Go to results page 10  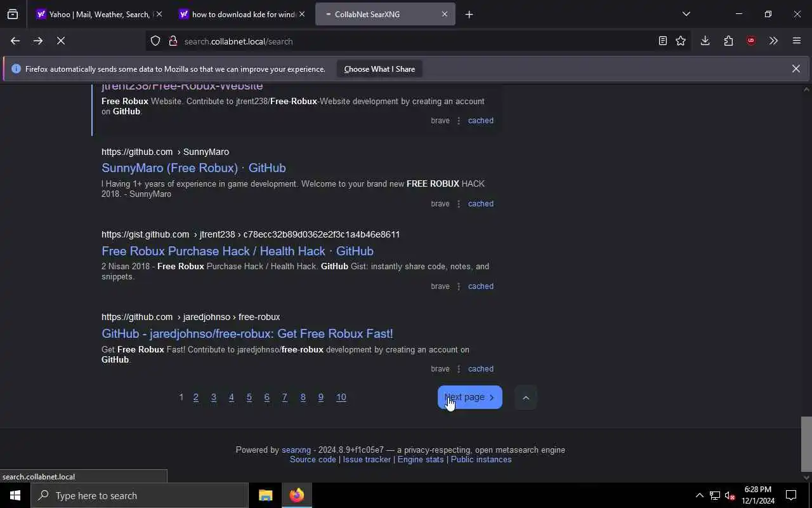click(x=341, y=398)
